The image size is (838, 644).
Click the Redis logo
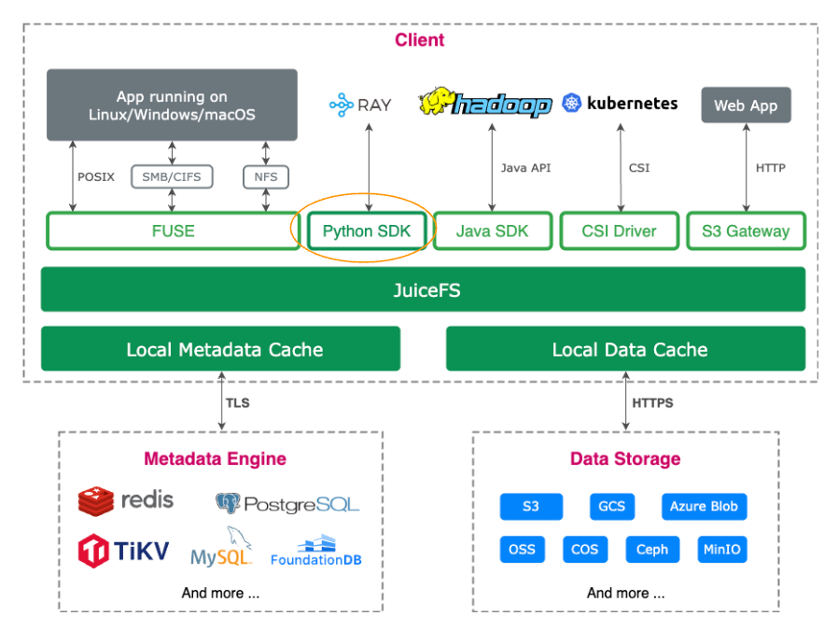[x=126, y=501]
